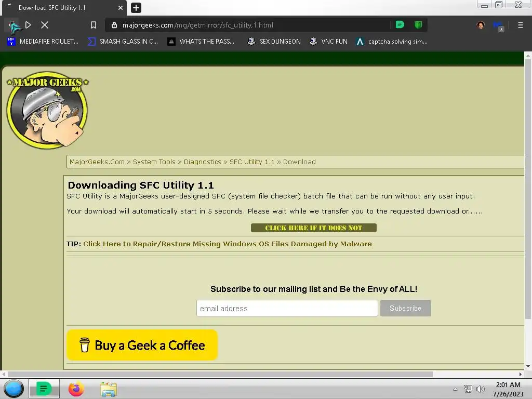This screenshot has height=399, width=532.
Task: Open SMASH GLASS IN C... bookmark
Action: pyautogui.click(x=123, y=42)
